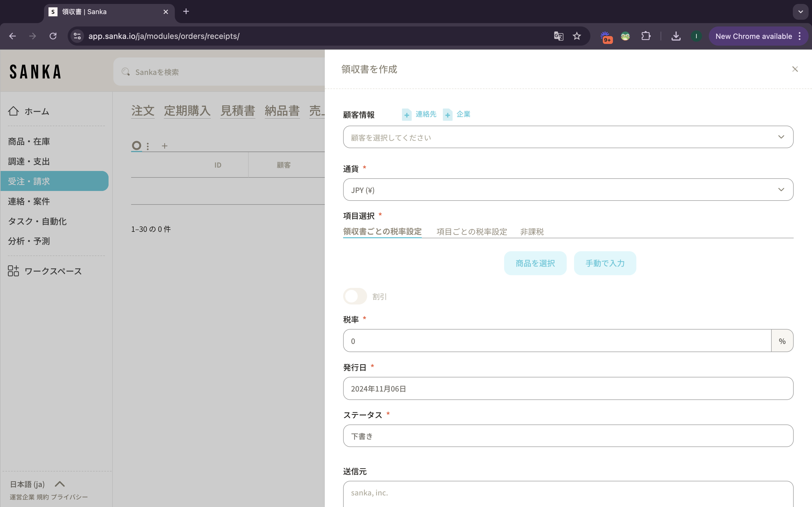This screenshot has width=812, height=507.
Task: Click the Google Translate icon in address bar
Action: (558, 36)
